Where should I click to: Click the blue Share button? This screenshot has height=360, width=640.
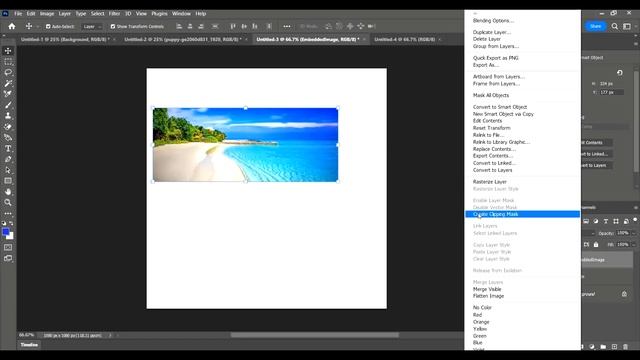tap(596, 26)
